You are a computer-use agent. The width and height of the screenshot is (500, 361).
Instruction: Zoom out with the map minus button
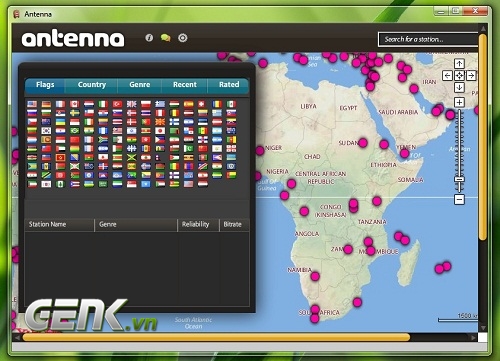[x=459, y=199]
